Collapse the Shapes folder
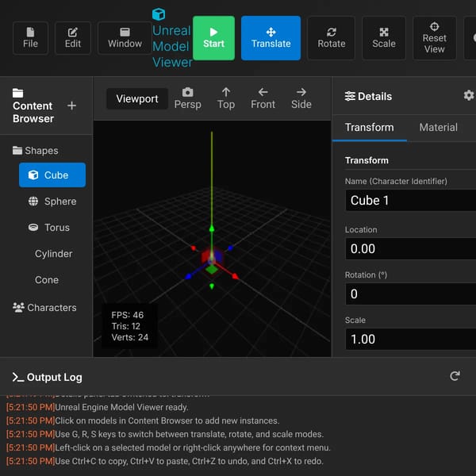The width and height of the screenshot is (476, 476). click(36, 151)
